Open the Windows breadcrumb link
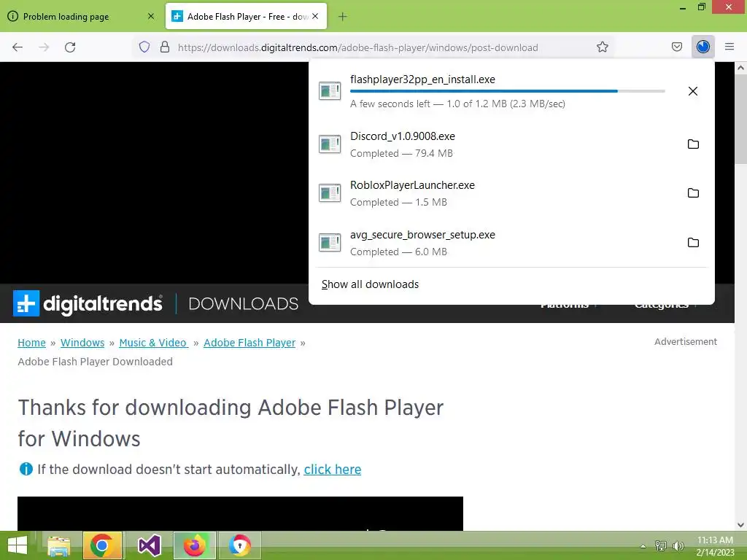 (82, 343)
